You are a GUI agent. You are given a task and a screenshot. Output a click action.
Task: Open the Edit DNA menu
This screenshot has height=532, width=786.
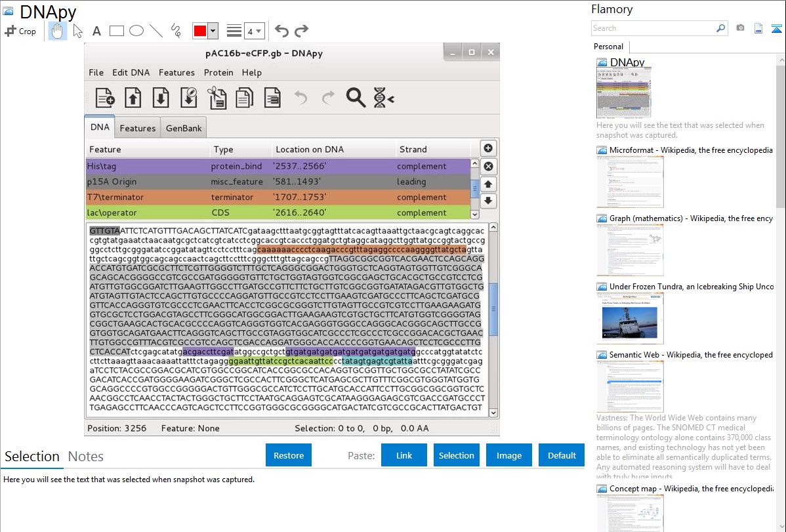131,73
